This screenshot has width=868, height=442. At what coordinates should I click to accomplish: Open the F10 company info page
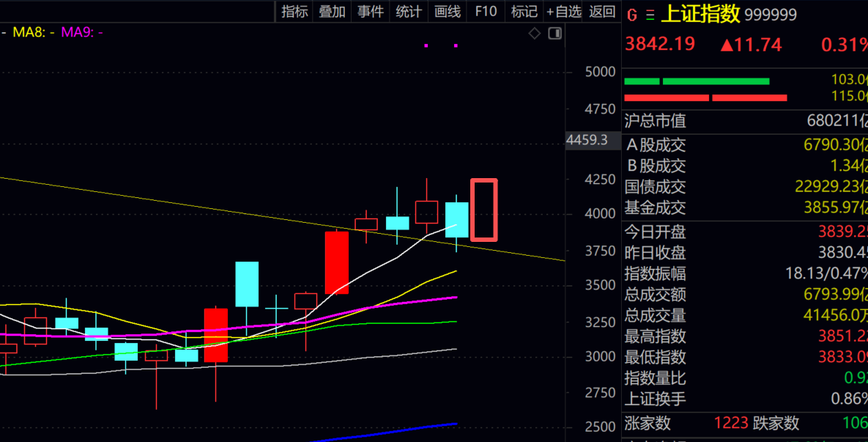(486, 12)
